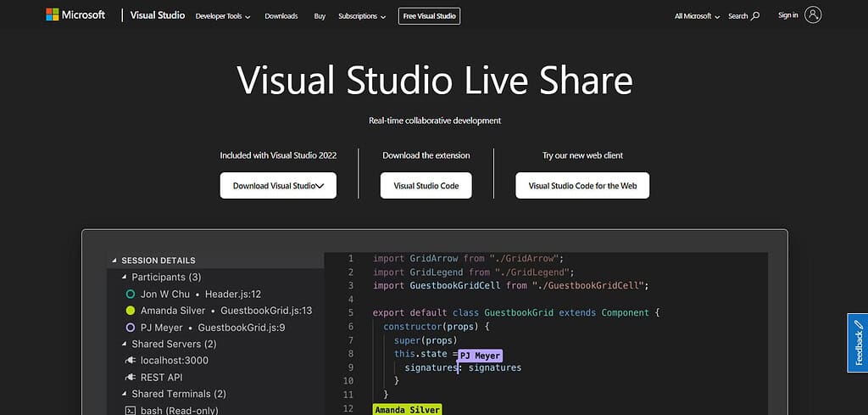The width and height of the screenshot is (868, 415).
Task: Click the Microsoft logo
Action: 75,15
